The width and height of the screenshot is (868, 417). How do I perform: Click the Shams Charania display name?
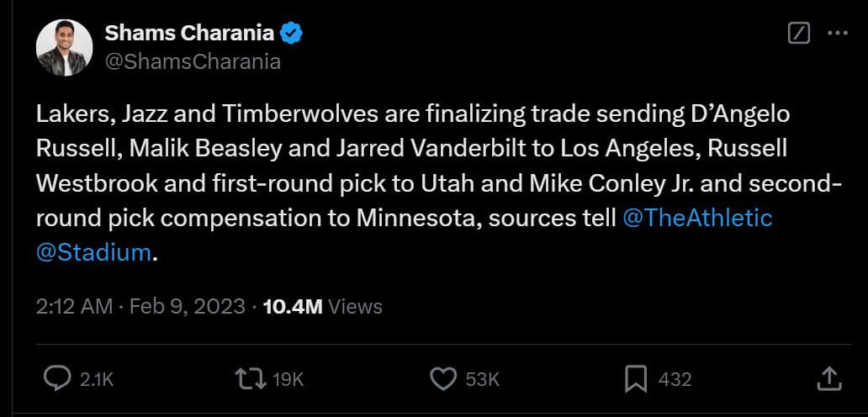tap(189, 34)
